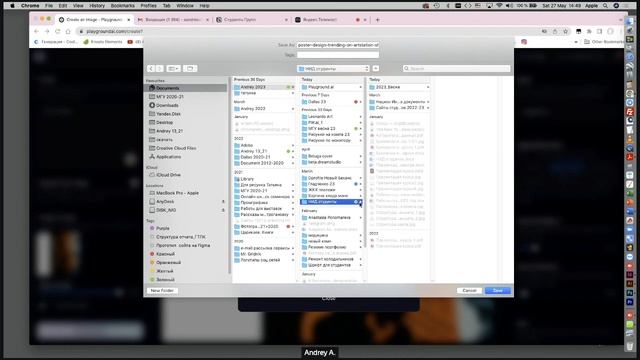Open the view options button in dialog toolbar
This screenshot has height=360, width=640.
pos(173,69)
